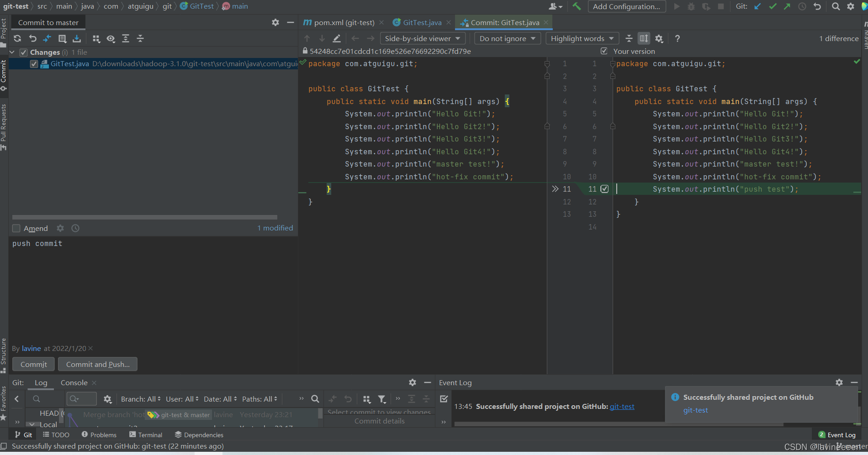Open the Branch: All filter dropdown
The height and width of the screenshot is (455, 868).
(x=141, y=399)
